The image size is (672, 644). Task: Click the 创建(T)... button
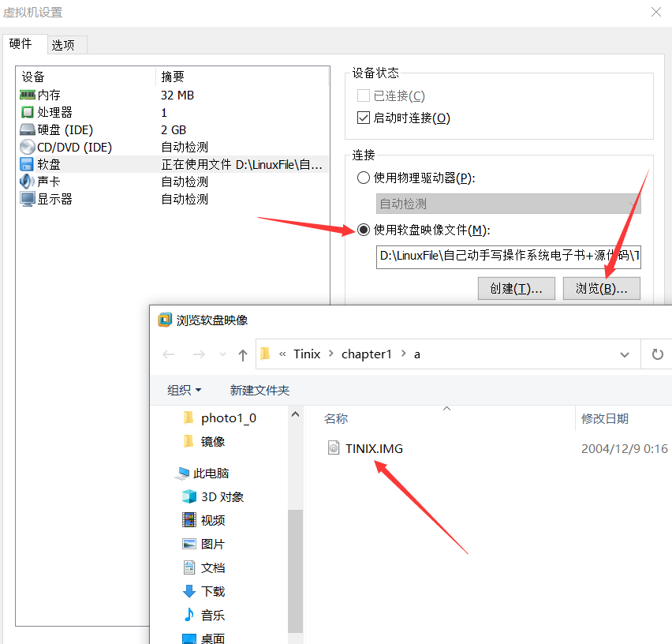coord(516,289)
